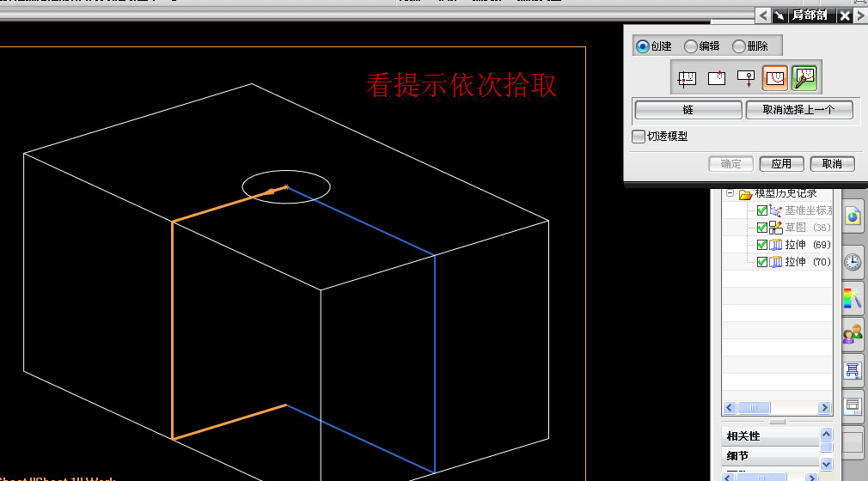Click the splitter grip above 相关性
This screenshot has width=868, height=481.
[777, 422]
